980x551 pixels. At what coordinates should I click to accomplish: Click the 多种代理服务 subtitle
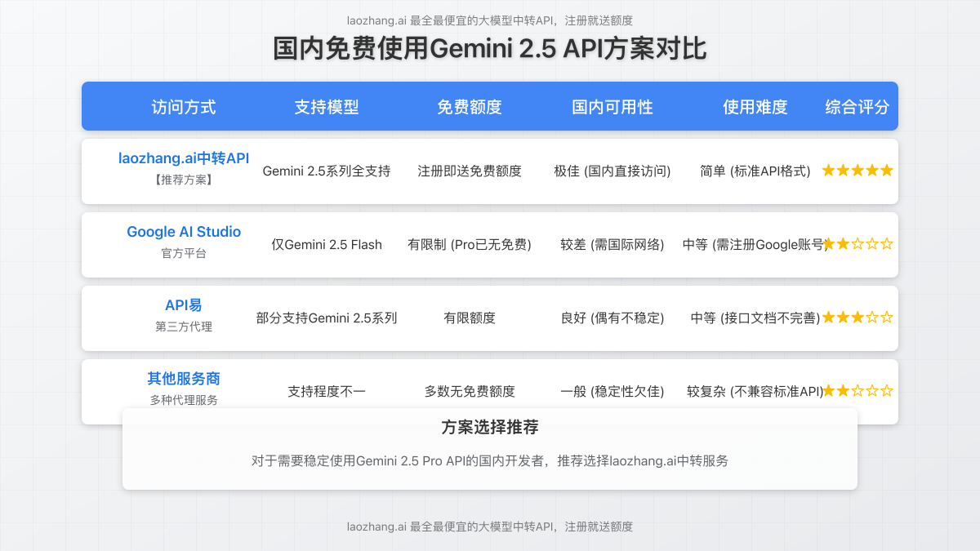click(x=184, y=400)
